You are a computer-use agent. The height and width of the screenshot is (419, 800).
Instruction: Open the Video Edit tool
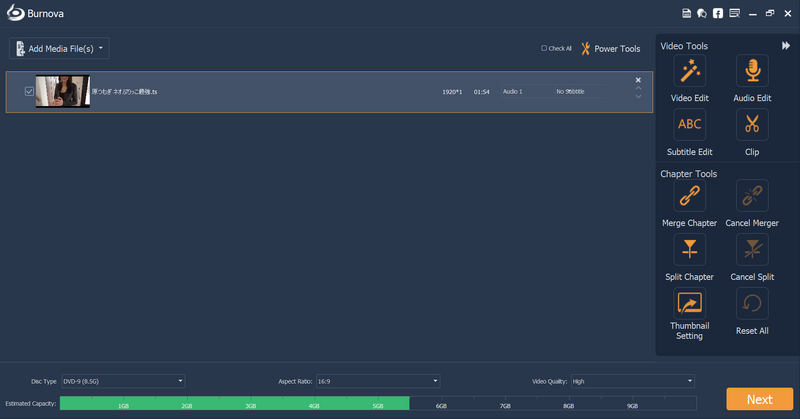click(689, 71)
